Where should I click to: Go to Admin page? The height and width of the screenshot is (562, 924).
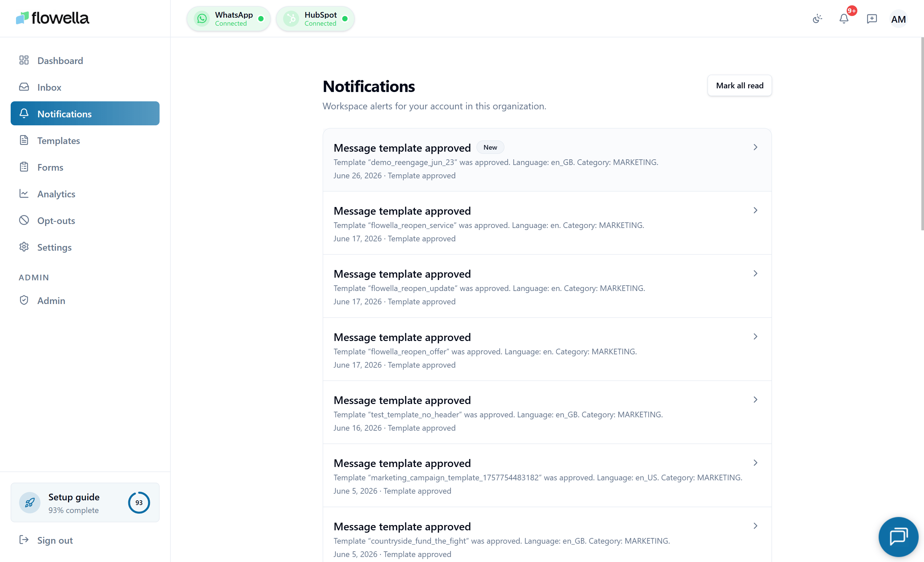click(x=85, y=300)
